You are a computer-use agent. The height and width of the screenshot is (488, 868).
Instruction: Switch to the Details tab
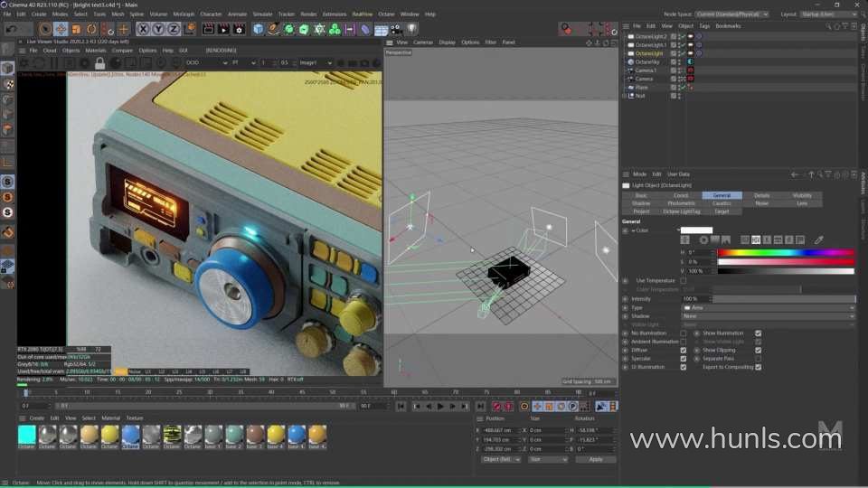pyautogui.click(x=761, y=195)
